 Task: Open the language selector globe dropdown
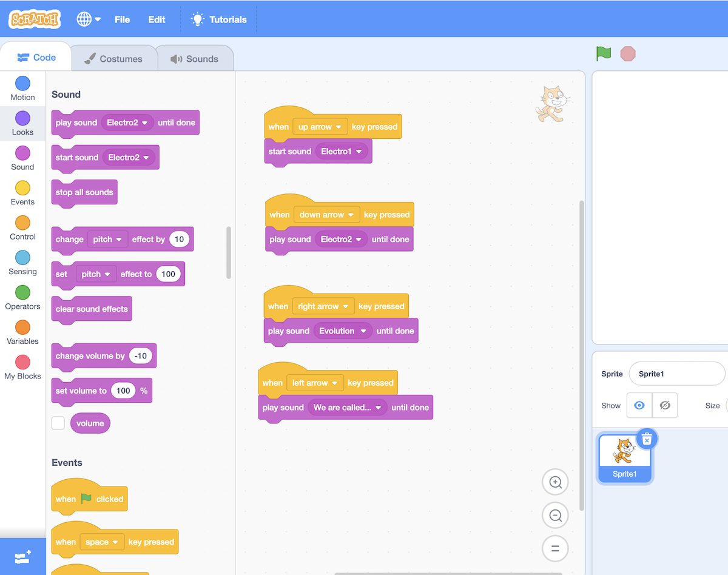[87, 19]
